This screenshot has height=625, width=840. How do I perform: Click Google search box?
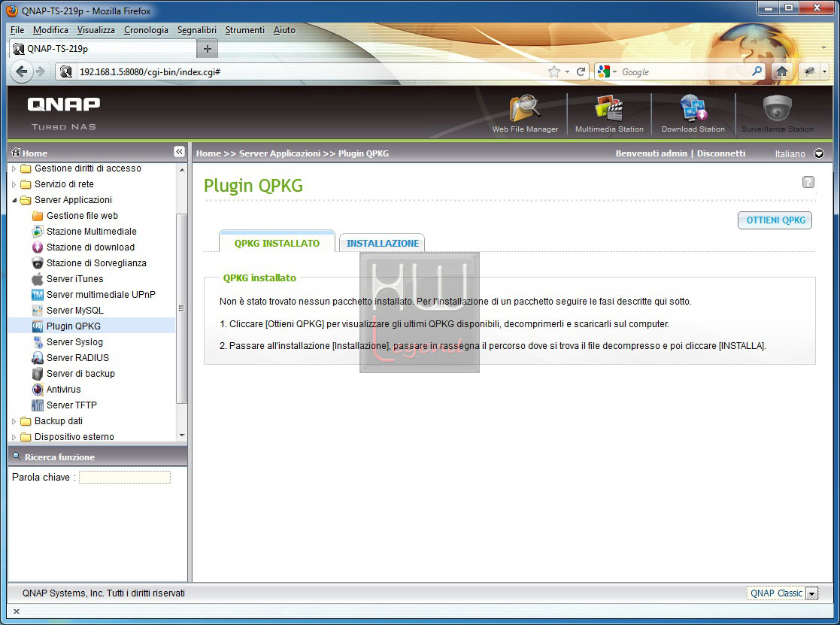(x=685, y=71)
